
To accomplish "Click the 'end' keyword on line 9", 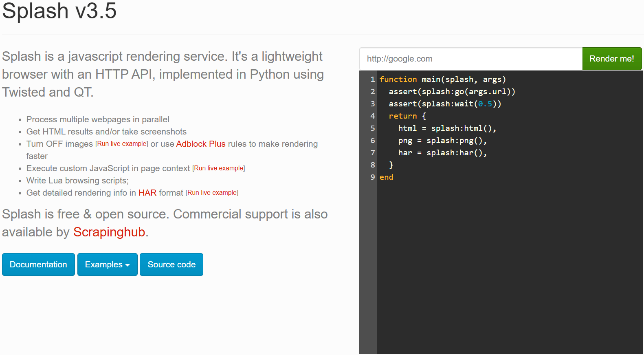I will click(386, 177).
